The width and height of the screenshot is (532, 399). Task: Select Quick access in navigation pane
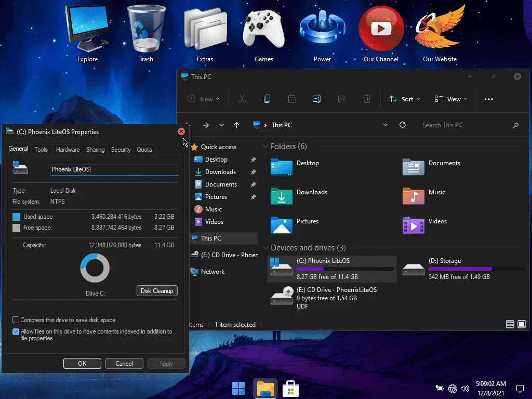point(218,147)
